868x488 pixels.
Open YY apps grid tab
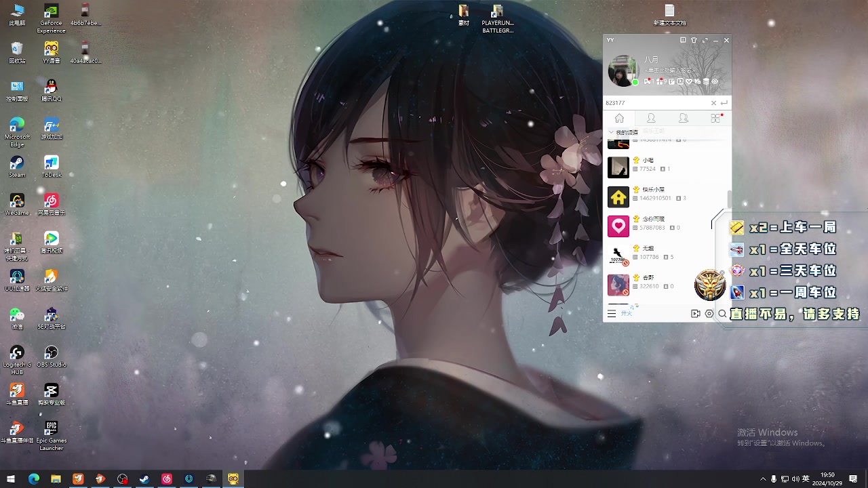pyautogui.click(x=715, y=118)
